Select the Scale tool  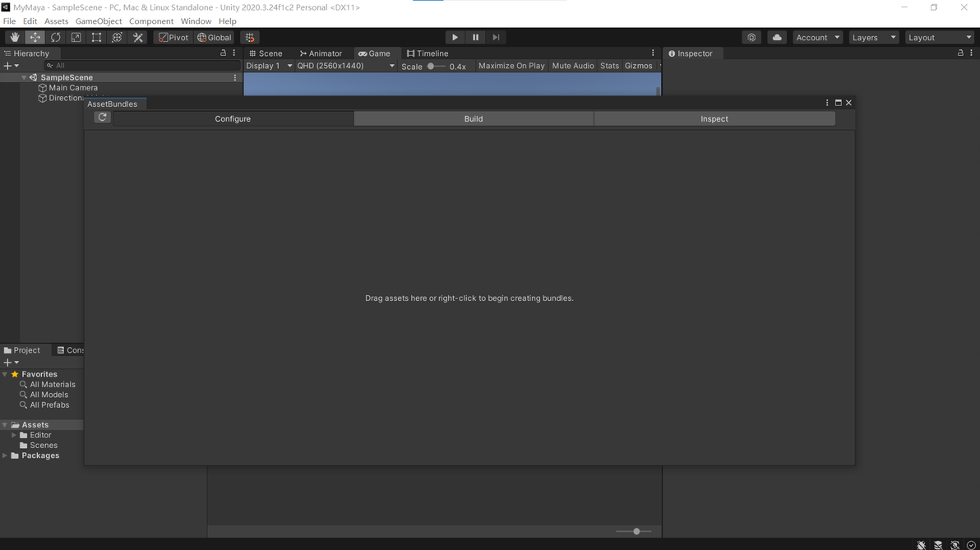(76, 38)
